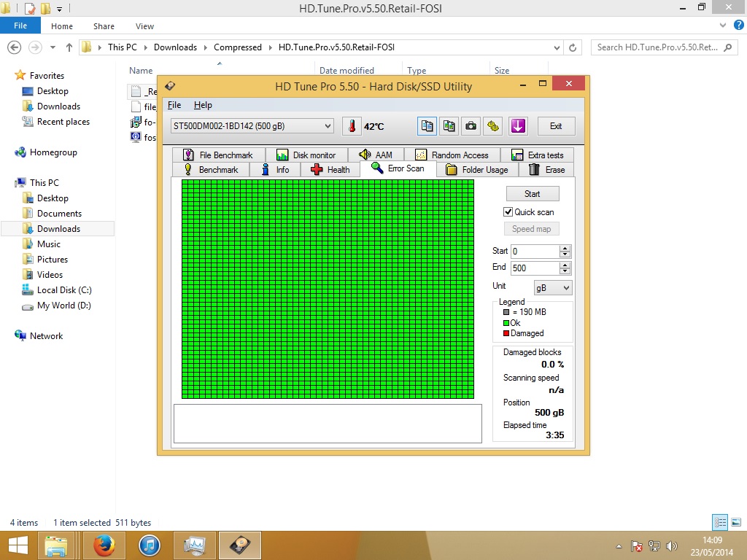747x560 pixels.
Task: Open the File Benchmark tab
Action: pos(218,155)
